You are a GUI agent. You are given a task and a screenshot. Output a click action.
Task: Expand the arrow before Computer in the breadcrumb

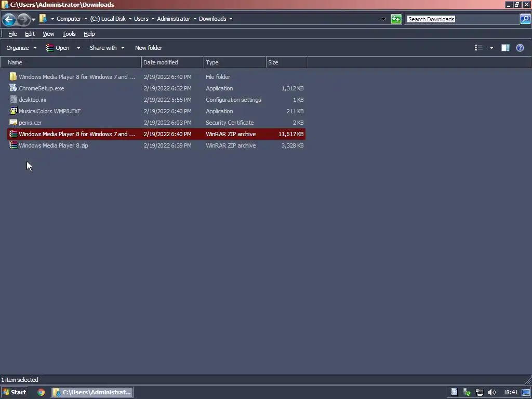[52, 19]
